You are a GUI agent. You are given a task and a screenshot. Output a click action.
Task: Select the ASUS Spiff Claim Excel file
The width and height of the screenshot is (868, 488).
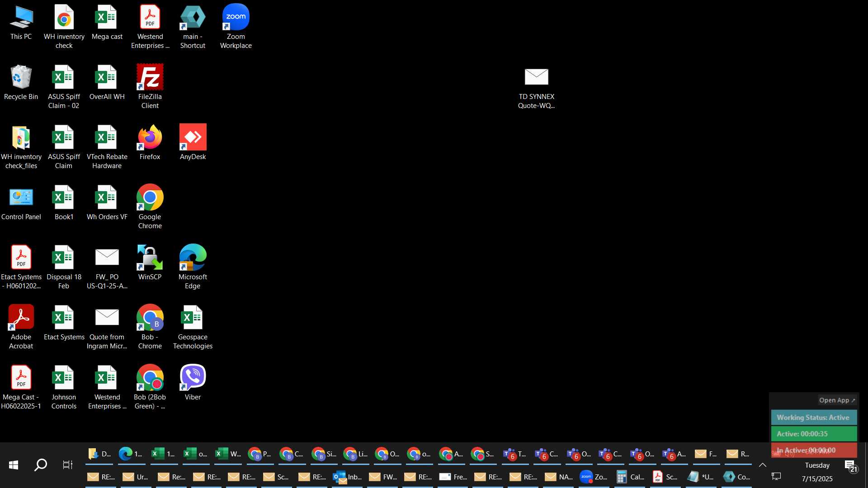pyautogui.click(x=64, y=147)
